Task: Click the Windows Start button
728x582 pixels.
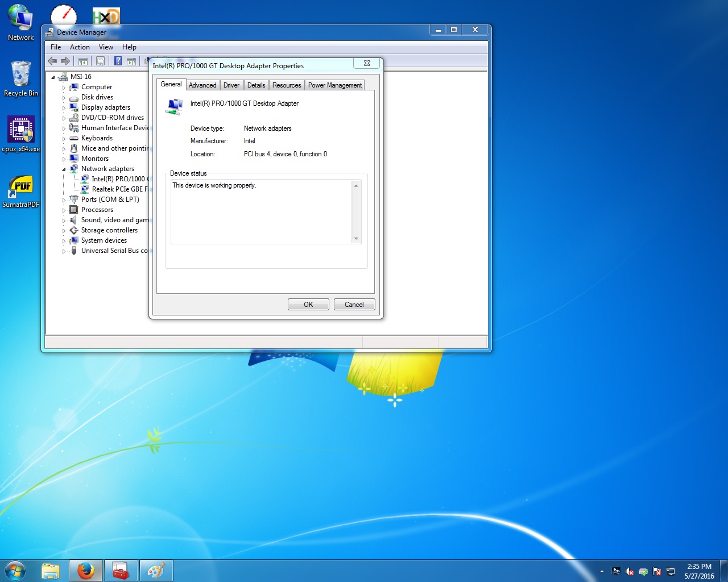Action: [x=15, y=571]
